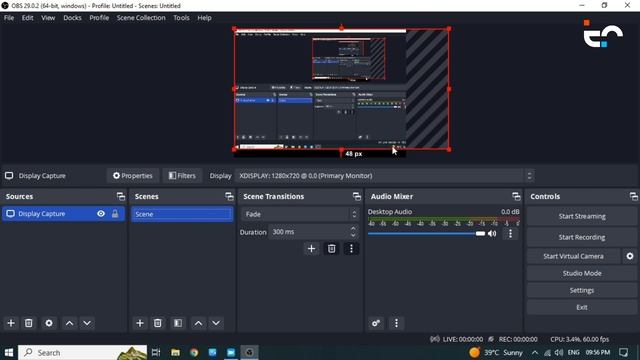
Task: Click Start Virtual Camera button
Action: click(573, 256)
